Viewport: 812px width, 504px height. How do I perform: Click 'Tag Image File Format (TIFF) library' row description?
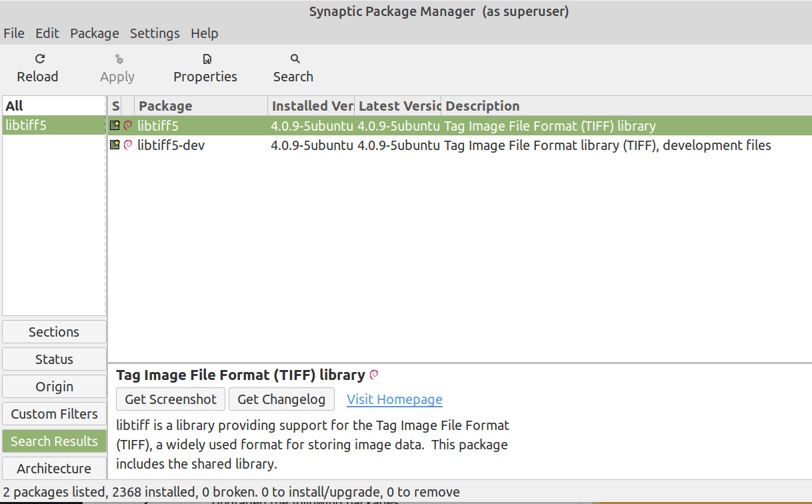click(550, 125)
